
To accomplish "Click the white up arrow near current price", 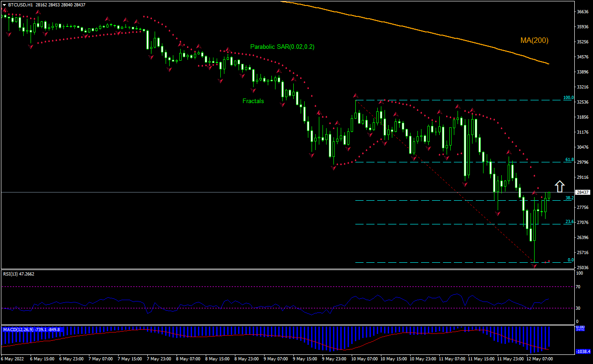I will [x=560, y=187].
